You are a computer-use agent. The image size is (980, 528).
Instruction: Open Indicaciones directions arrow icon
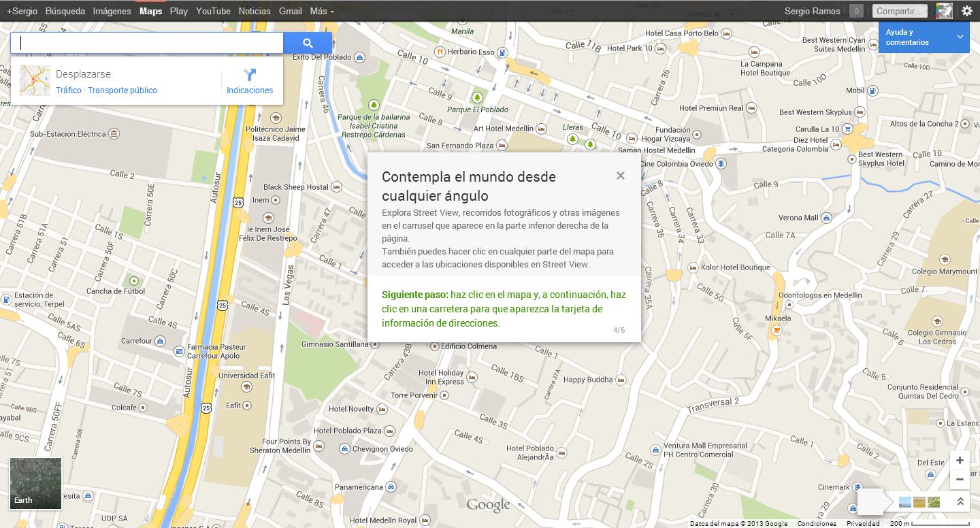point(250,75)
